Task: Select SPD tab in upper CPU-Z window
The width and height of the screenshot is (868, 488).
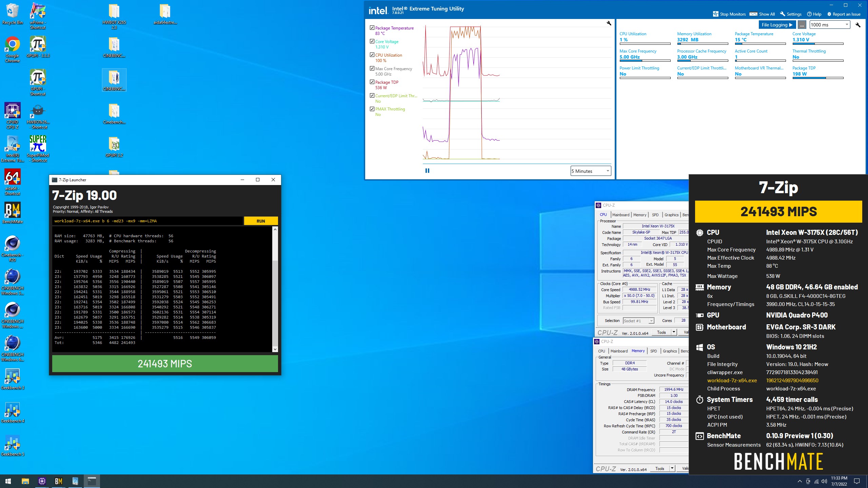Action: tap(655, 215)
